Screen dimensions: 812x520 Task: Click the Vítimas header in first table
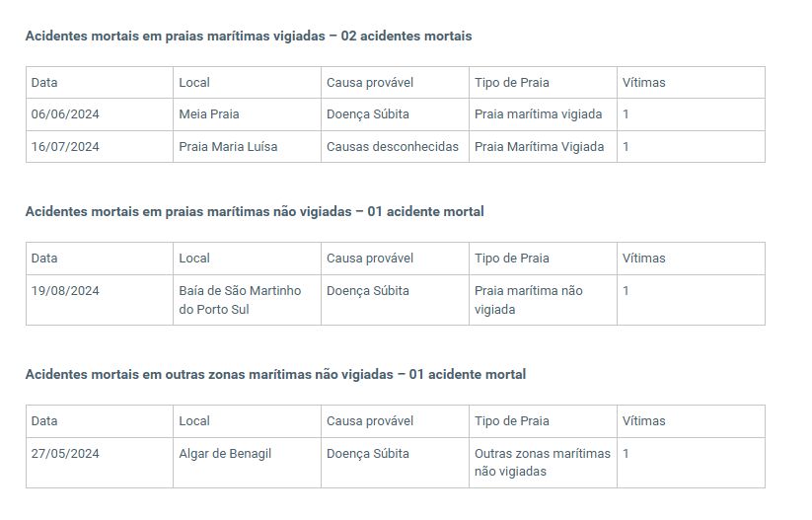pyautogui.click(x=691, y=82)
